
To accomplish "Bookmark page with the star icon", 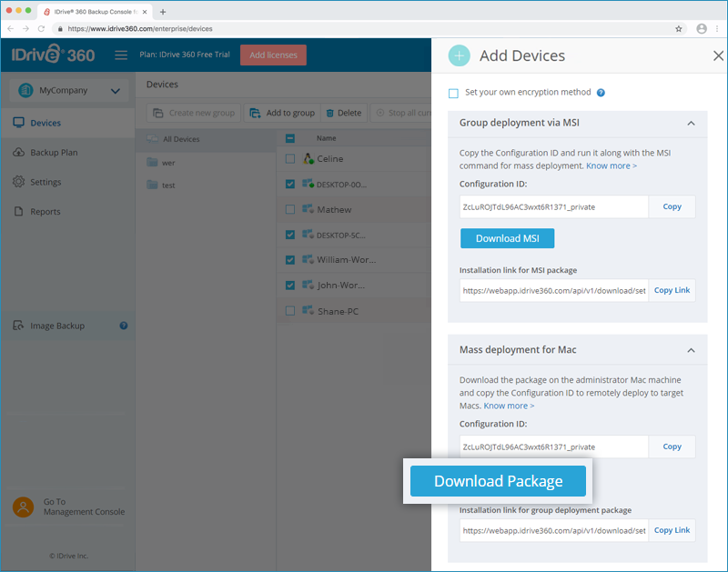I will coord(679,29).
